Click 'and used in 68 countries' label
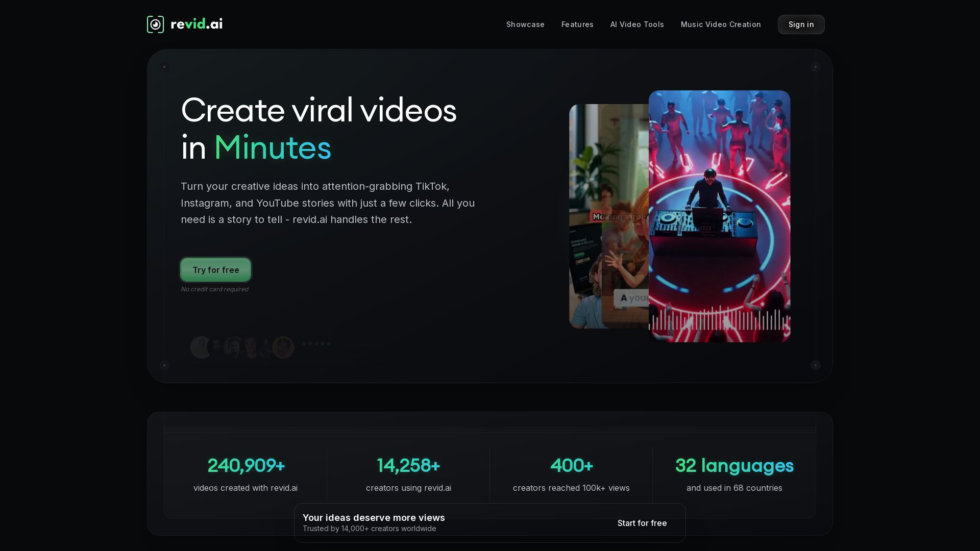Screen dimensions: 980x551 734,488
